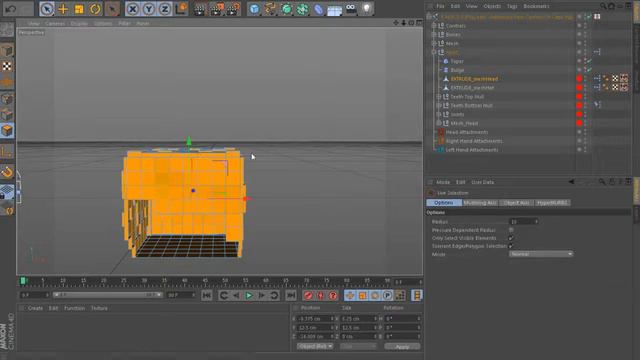
Task: Click the Record Active Objects red button
Action: [308, 295]
